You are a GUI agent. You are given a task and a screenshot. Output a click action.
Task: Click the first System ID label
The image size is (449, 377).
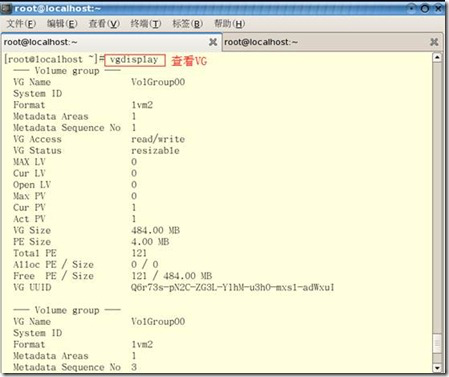click(37, 94)
